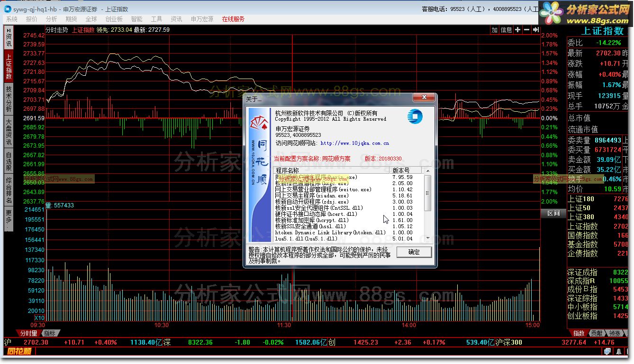Select the 自选股 sidebar tab
The width and height of the screenshot is (634, 364).
[x=9, y=161]
